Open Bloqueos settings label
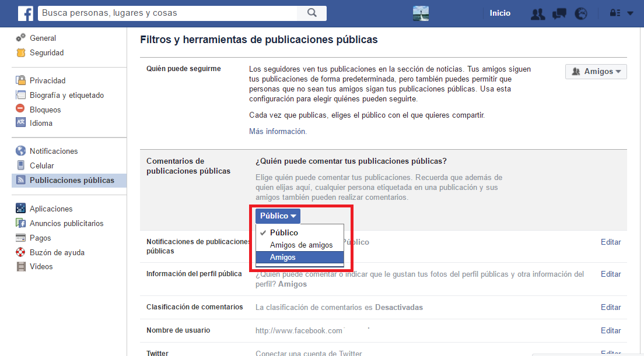The height and width of the screenshot is (356, 644). point(45,110)
